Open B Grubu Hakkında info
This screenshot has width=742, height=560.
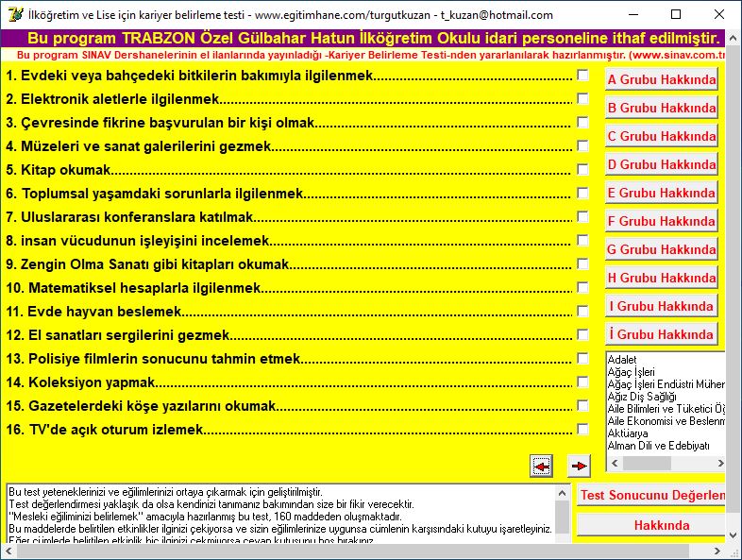662,108
